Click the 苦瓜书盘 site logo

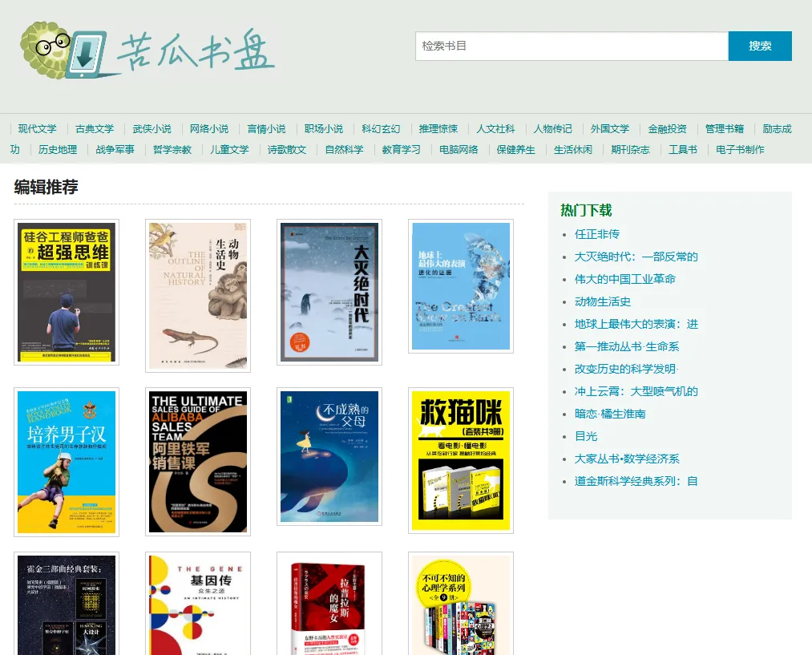click(147, 51)
